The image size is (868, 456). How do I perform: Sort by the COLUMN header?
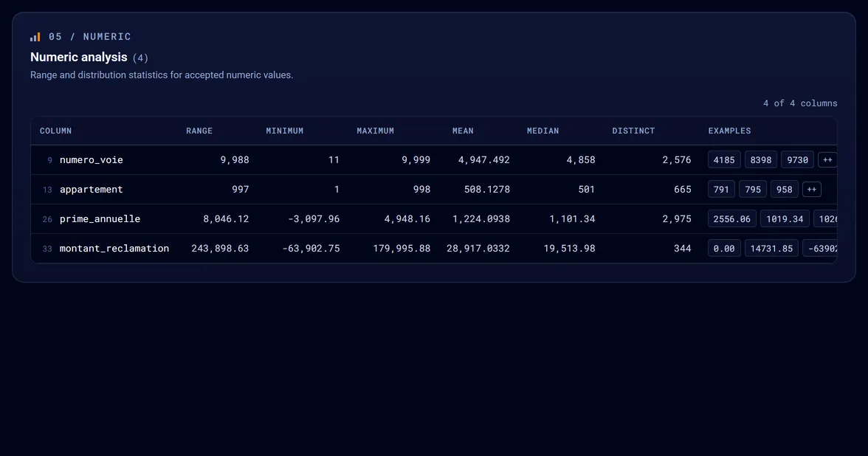coord(55,131)
